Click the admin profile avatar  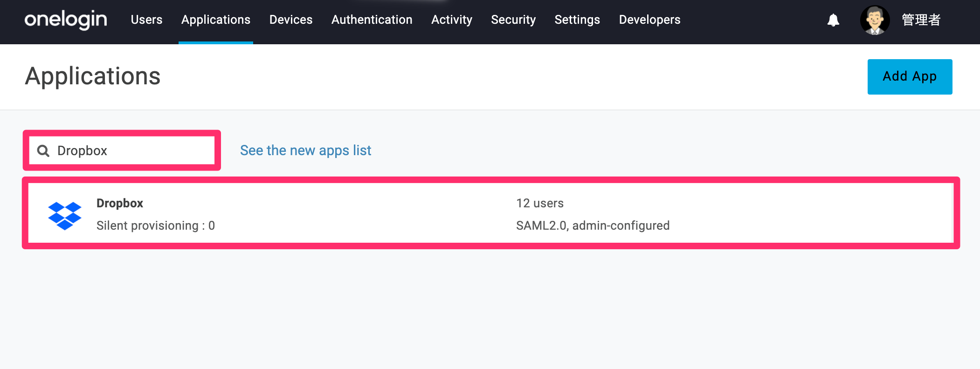coord(875,20)
